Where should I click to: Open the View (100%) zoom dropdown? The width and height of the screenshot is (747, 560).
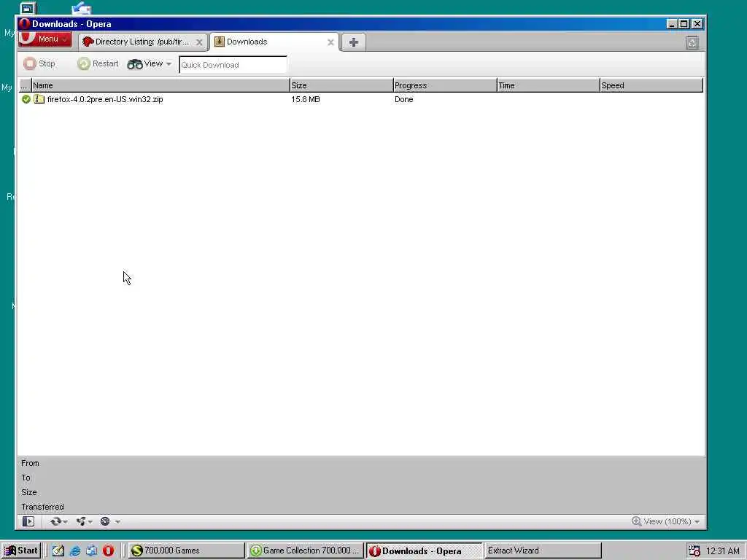(666, 521)
